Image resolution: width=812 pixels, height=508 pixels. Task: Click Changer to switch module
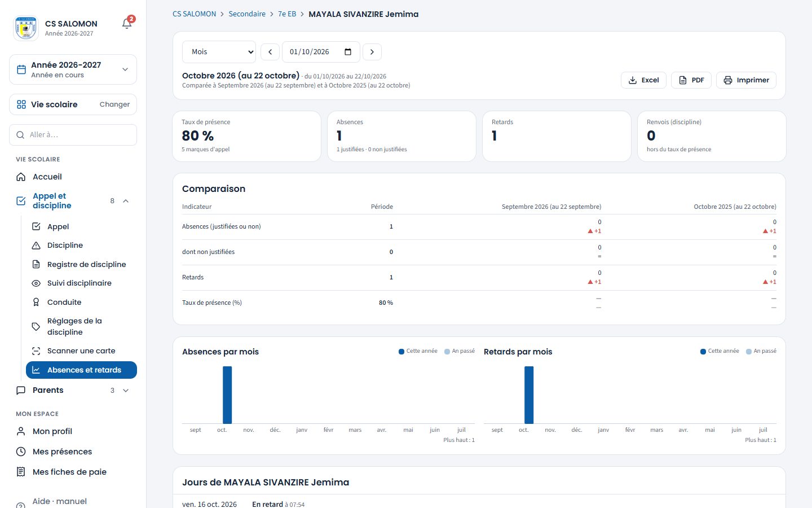coord(114,104)
